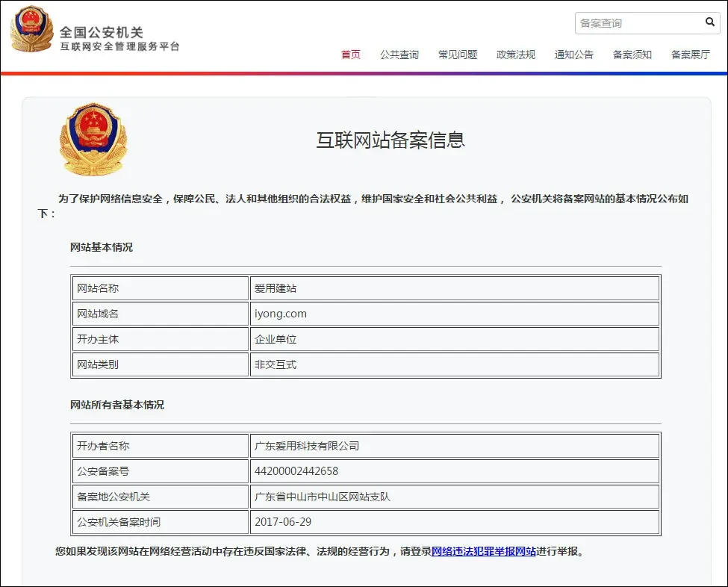Open the 通知公告 announcements section
Image resolution: width=728 pixels, height=587 pixels.
[x=573, y=54]
